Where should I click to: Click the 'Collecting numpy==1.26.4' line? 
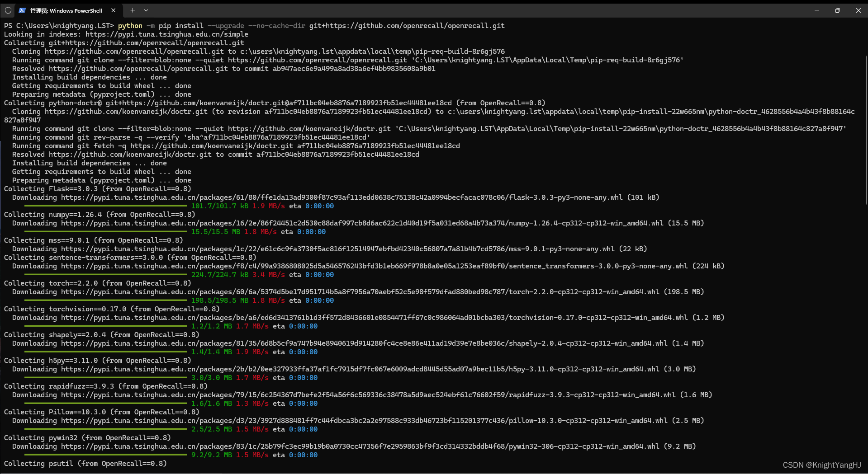click(x=100, y=215)
